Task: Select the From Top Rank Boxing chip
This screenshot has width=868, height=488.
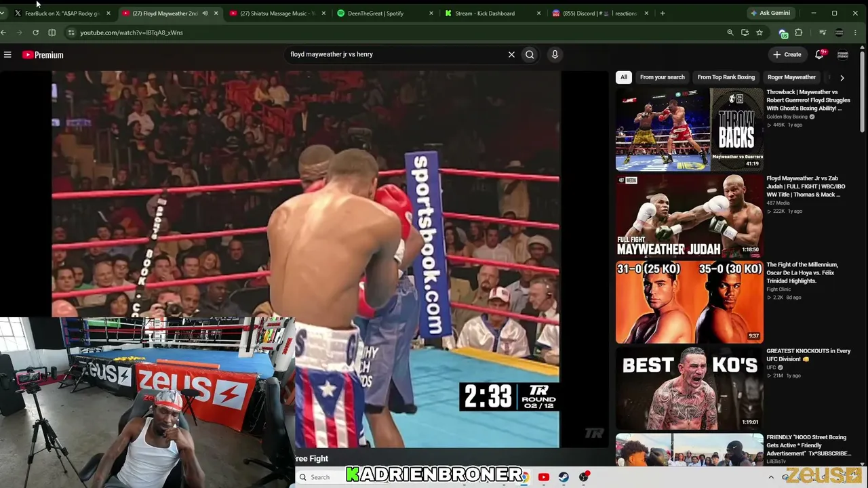Action: pos(726,77)
